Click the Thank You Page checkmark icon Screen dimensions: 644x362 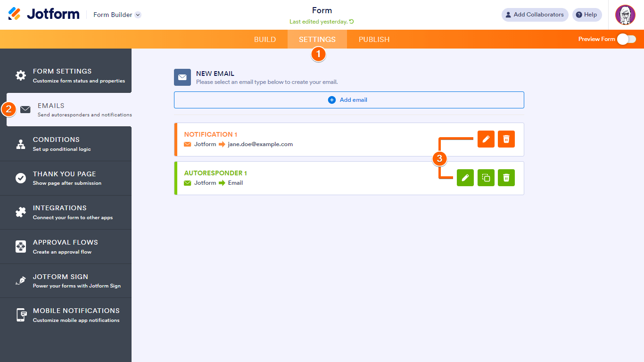(21, 178)
